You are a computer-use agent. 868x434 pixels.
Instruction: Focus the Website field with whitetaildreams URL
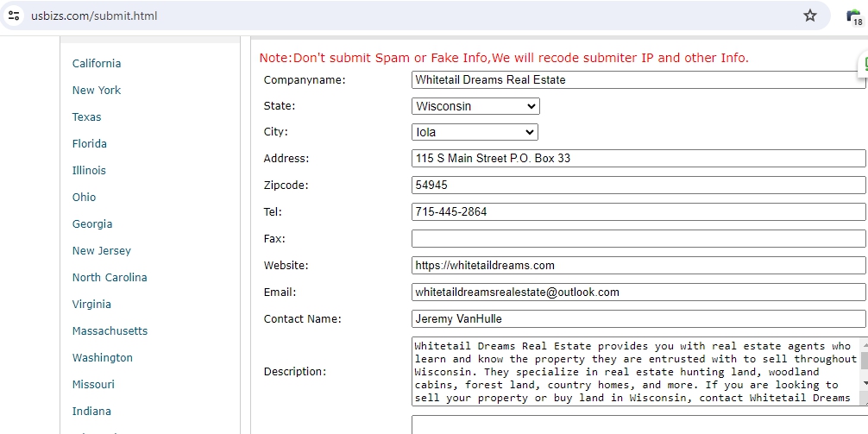pos(638,266)
